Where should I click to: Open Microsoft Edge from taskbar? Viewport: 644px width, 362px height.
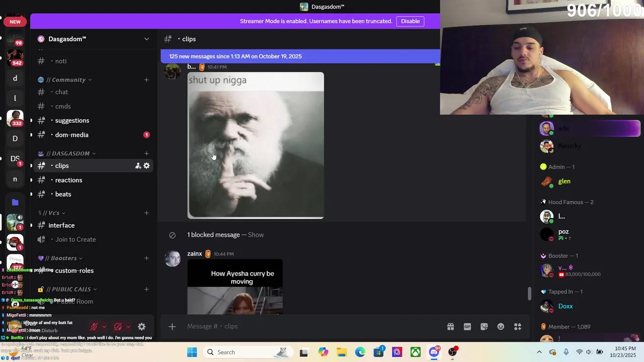360,352
